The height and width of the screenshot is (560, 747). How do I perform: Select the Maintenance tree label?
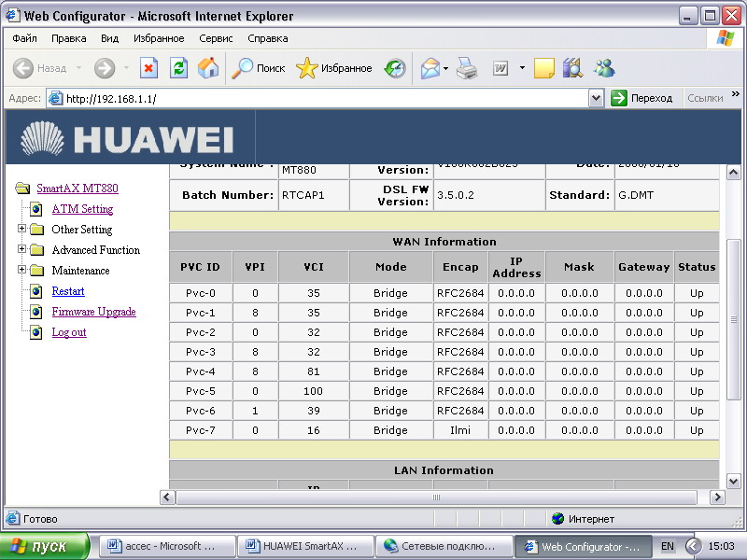80,271
